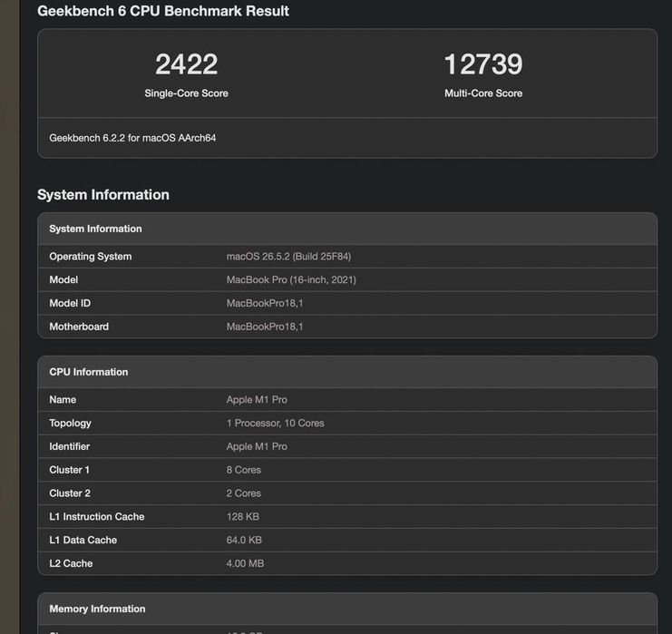Click the Motherboard row label
Image resolution: width=672 pixels, height=634 pixels.
pyautogui.click(x=79, y=327)
